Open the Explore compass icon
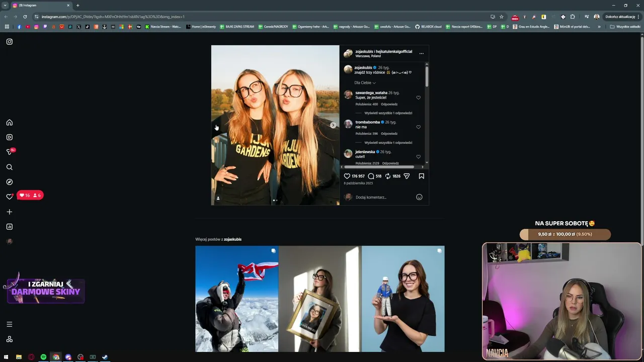 [x=9, y=182]
